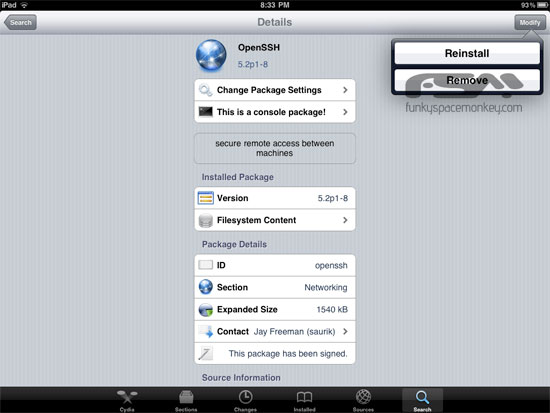Open the Change Package Settings row
The height and width of the screenshot is (413, 550).
275,90
